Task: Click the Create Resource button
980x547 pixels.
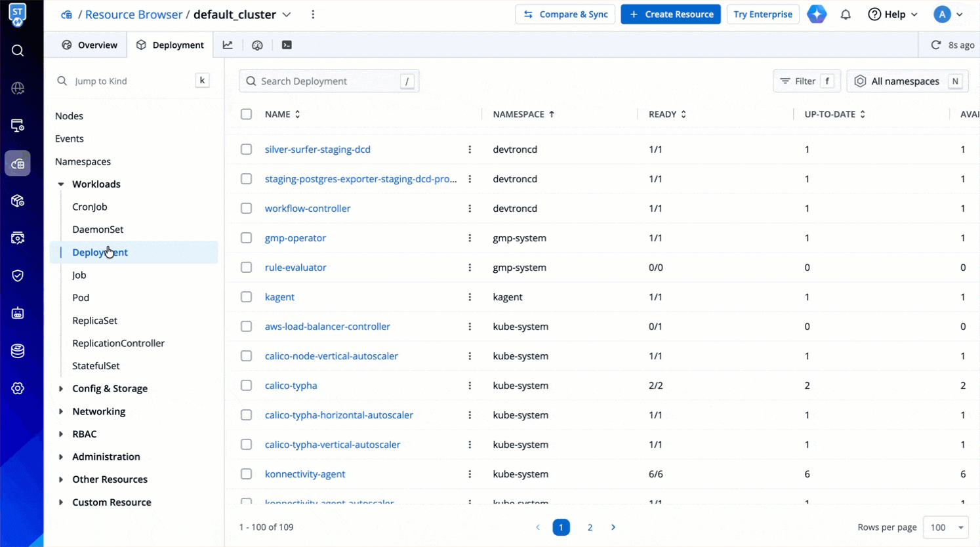Action: pos(670,14)
